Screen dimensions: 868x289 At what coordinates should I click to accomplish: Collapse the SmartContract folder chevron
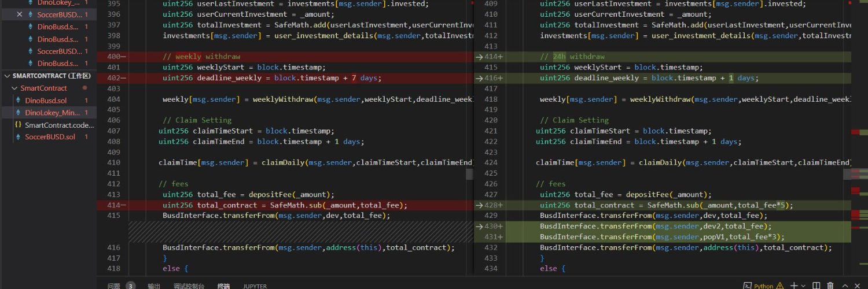(14, 88)
